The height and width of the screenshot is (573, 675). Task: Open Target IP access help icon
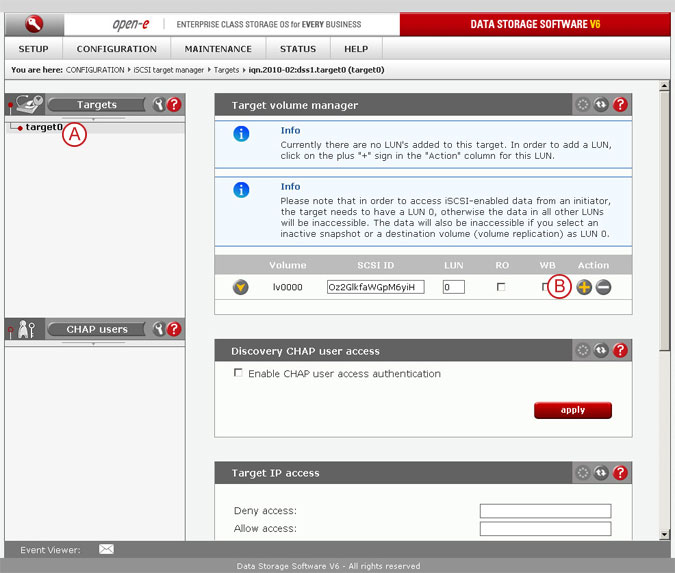(x=620, y=473)
